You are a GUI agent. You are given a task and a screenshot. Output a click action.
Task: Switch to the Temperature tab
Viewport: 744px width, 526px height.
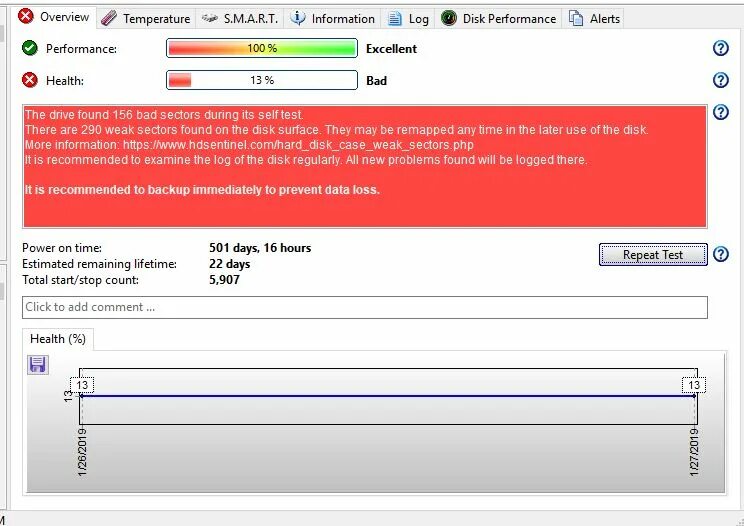coord(146,18)
